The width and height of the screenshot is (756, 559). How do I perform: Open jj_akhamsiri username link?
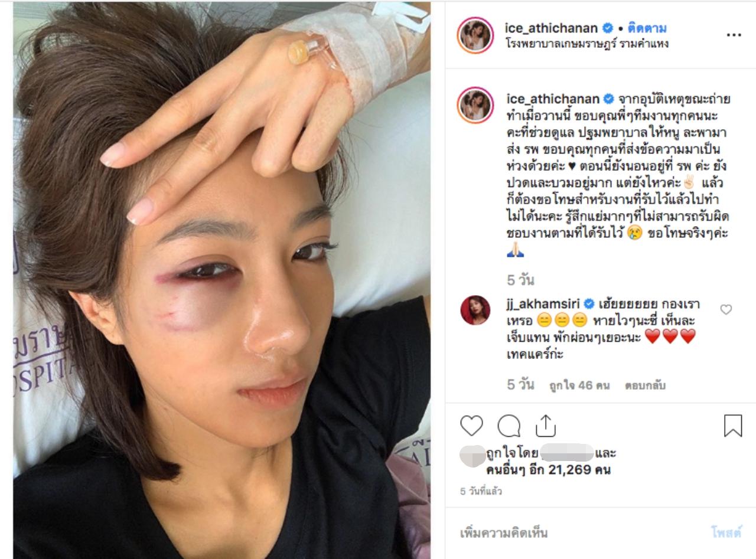tap(544, 304)
